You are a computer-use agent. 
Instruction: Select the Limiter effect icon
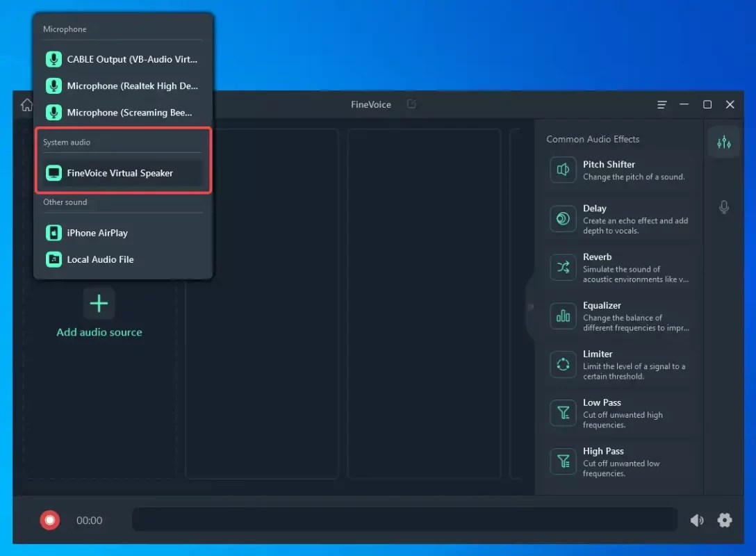(563, 365)
